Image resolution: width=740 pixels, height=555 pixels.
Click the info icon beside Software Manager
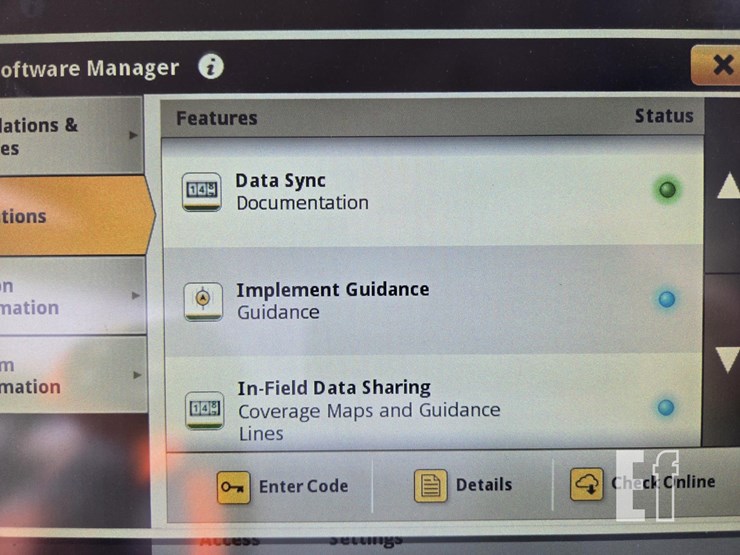210,67
